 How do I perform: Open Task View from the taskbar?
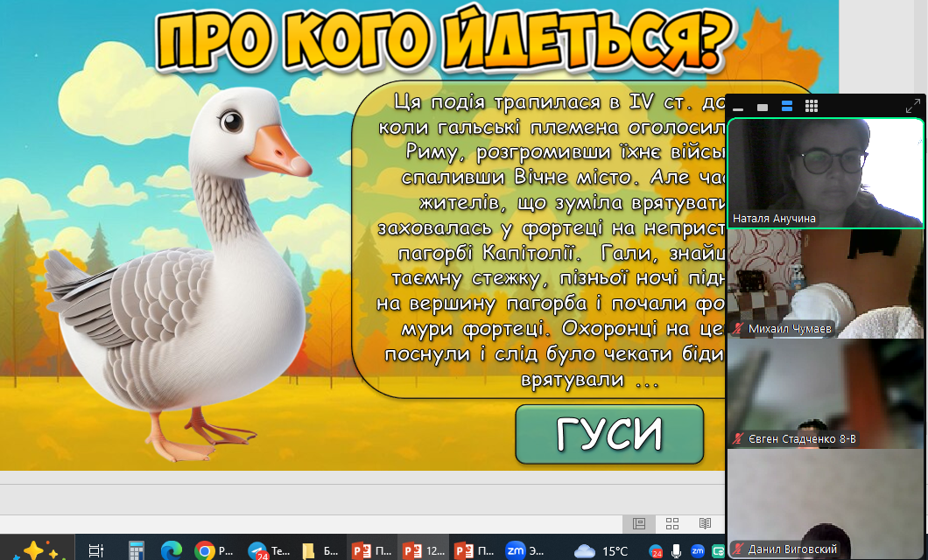pyautogui.click(x=96, y=550)
